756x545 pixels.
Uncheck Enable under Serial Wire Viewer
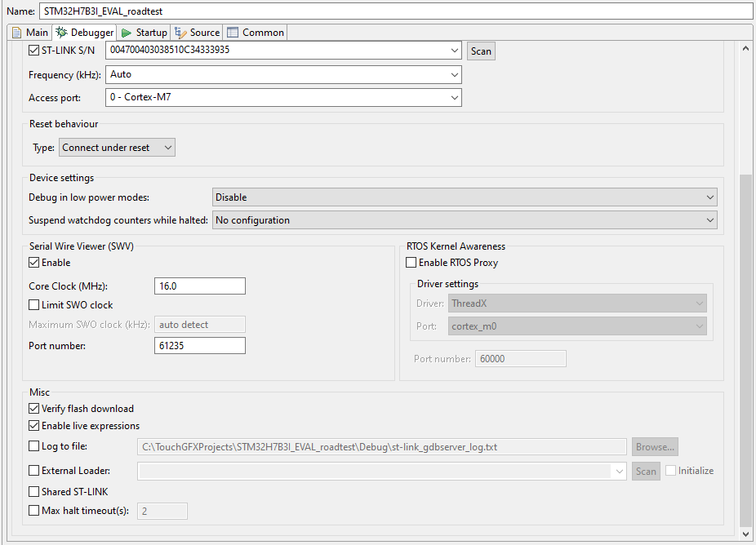click(33, 263)
